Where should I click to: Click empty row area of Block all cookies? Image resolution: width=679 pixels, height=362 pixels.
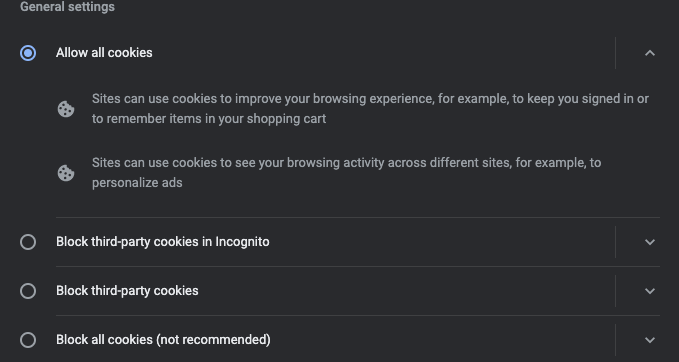point(442,339)
